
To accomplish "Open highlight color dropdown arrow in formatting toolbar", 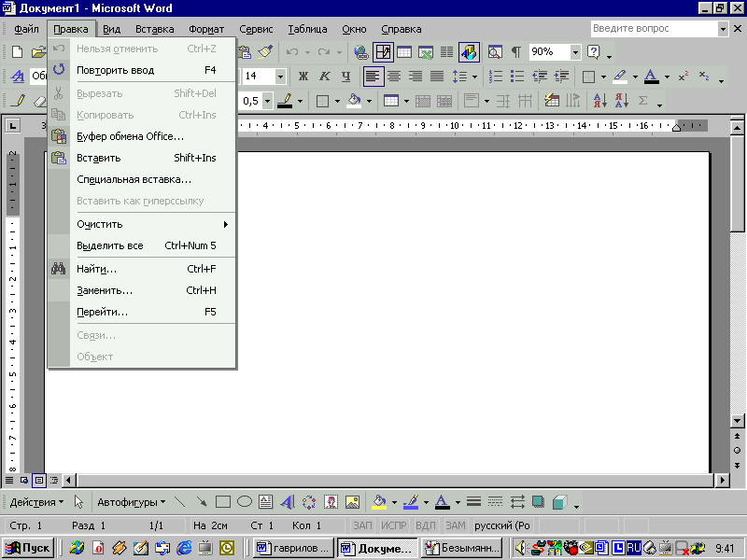I will click(x=635, y=77).
